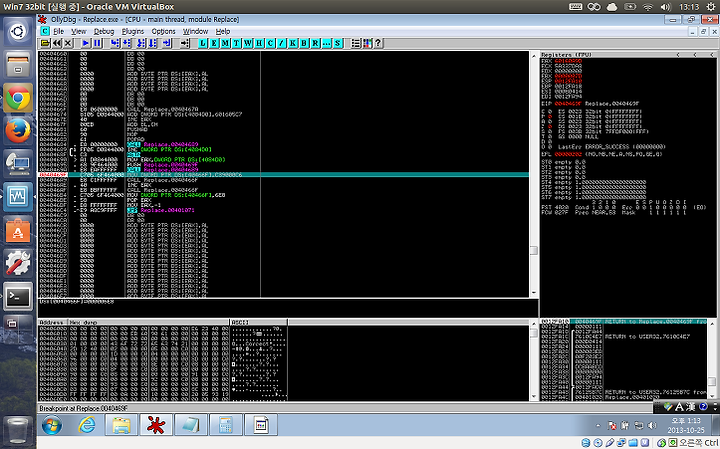Click Action Center flag icon in tray
Screen dimensions: 720x449
[x=612, y=426]
